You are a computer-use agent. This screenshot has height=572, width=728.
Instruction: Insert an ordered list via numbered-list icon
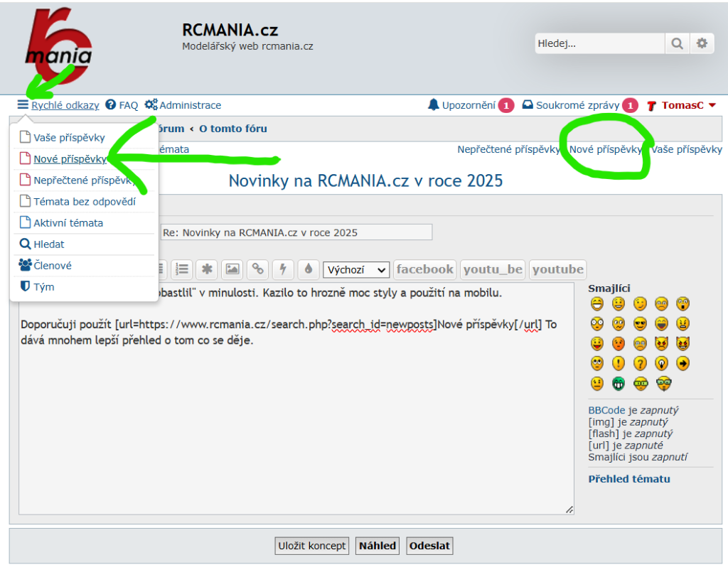(182, 269)
